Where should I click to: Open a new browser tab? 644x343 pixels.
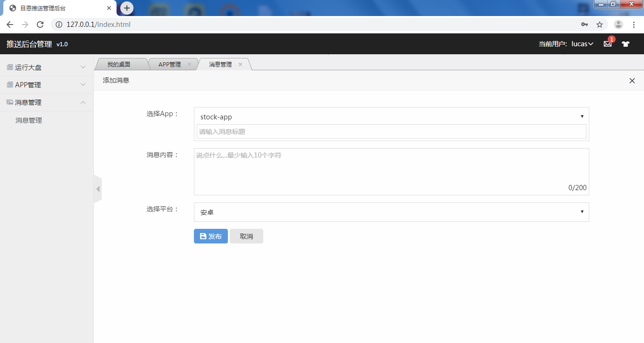pyautogui.click(x=127, y=8)
